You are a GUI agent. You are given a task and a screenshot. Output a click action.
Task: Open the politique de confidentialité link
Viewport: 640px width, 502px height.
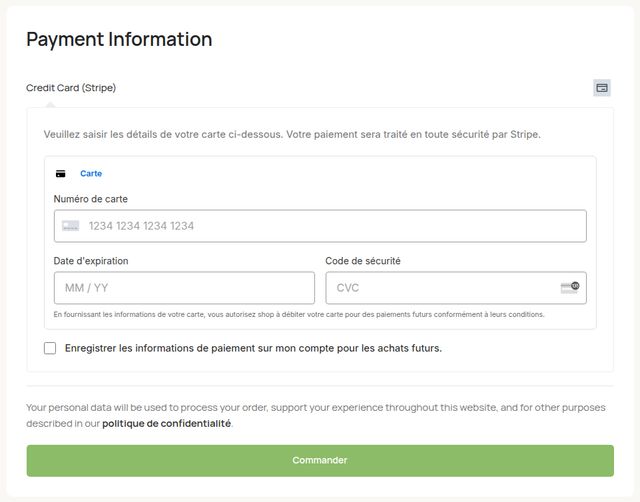coord(166,423)
